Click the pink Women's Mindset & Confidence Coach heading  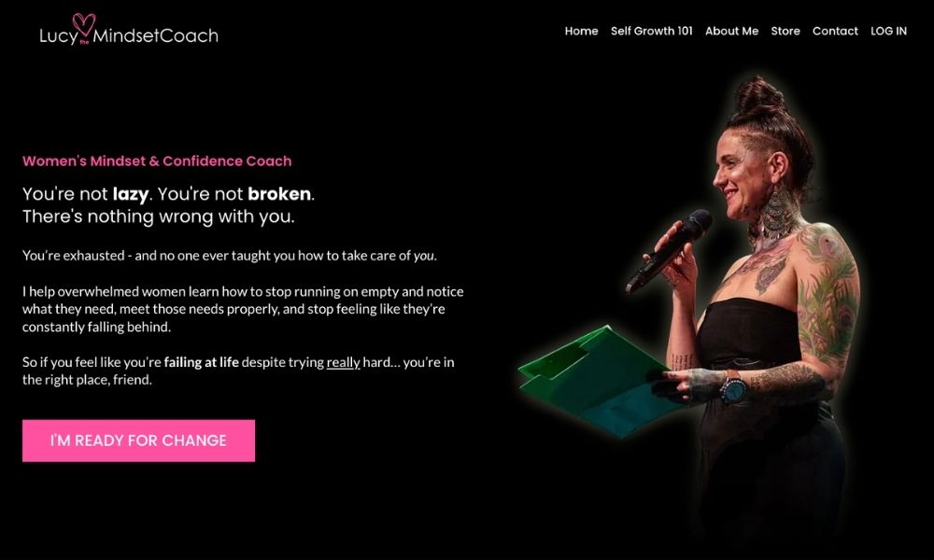(x=157, y=161)
